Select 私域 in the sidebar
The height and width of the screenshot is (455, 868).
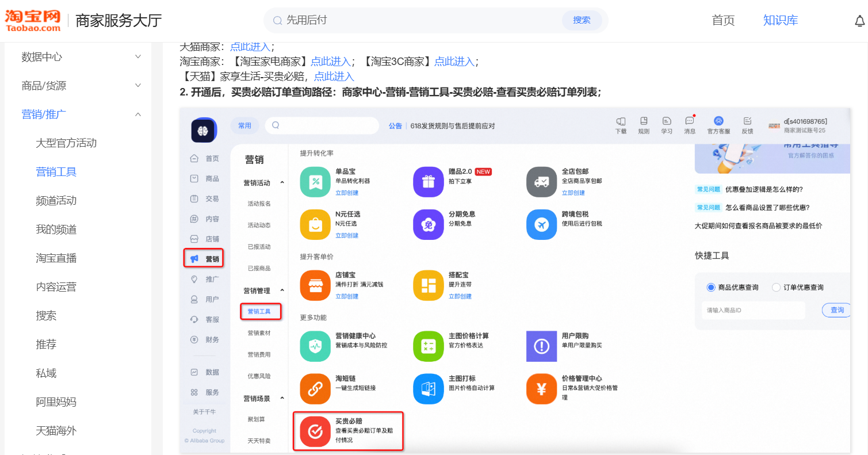pyautogui.click(x=46, y=373)
